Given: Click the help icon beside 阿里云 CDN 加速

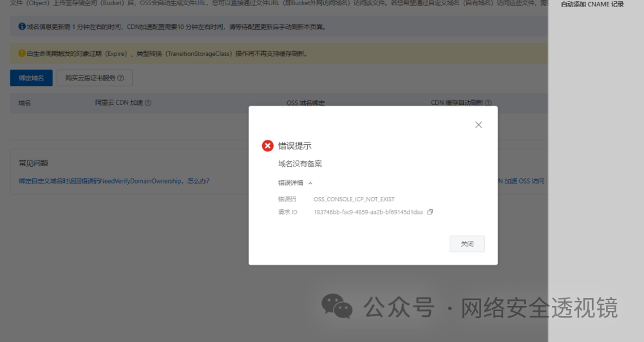Looking at the screenshot, I should pyautogui.click(x=148, y=102).
